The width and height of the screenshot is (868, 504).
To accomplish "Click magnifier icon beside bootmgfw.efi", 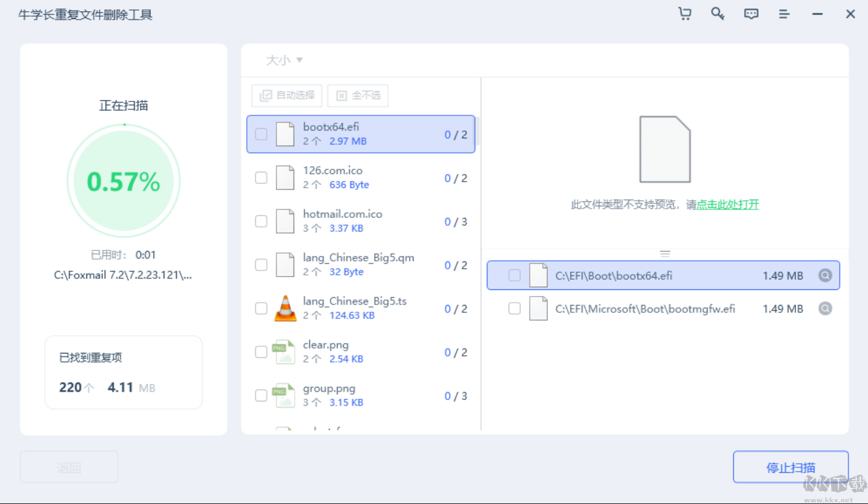I will coord(825,308).
